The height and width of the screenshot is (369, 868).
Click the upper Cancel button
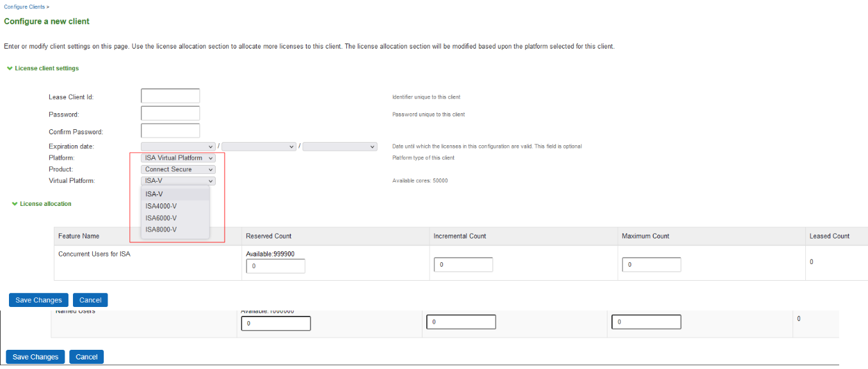pos(90,300)
